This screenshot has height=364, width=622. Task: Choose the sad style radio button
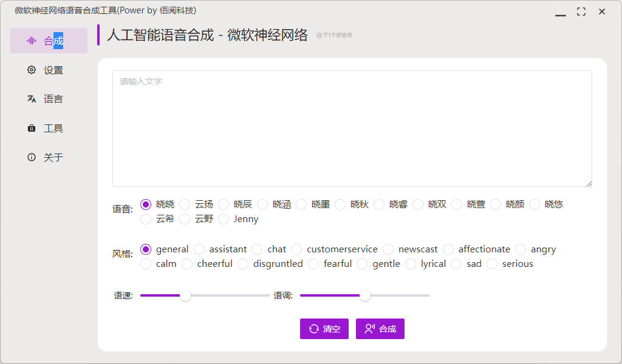(457, 264)
